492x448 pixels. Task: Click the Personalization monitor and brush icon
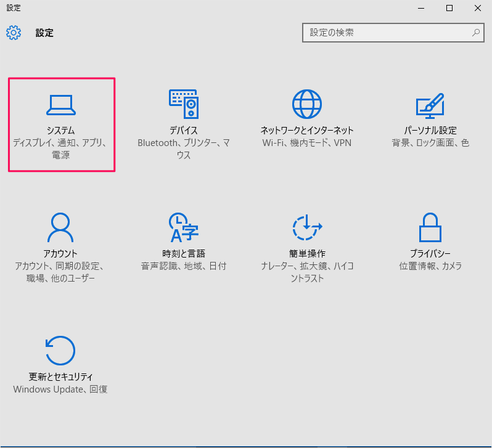click(430, 104)
